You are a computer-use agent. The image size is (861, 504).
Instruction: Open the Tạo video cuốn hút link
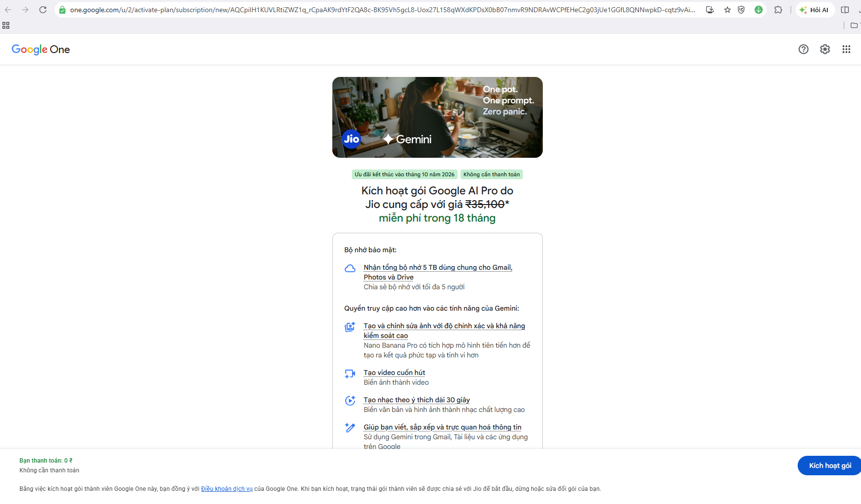[394, 373]
